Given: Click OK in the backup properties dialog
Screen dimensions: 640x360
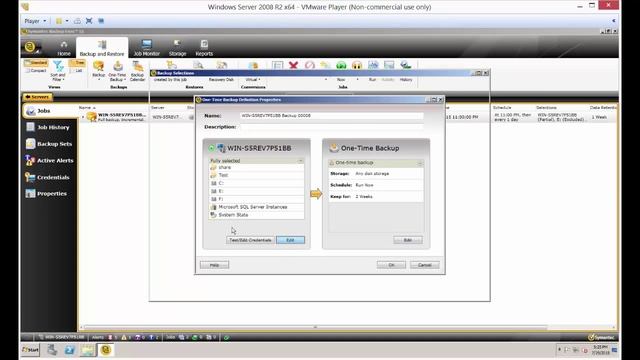Looking at the screenshot, I should [391, 265].
